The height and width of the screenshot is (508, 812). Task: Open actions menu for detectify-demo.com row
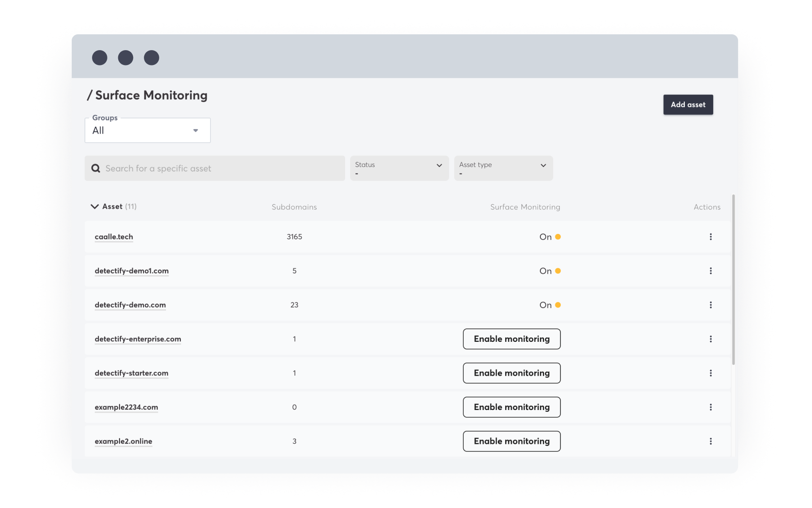click(710, 305)
